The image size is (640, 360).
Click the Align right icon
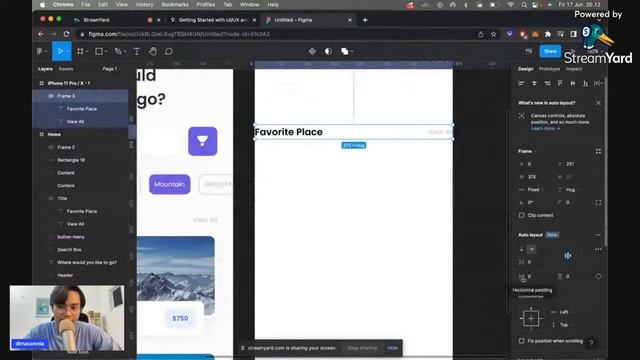point(547,83)
